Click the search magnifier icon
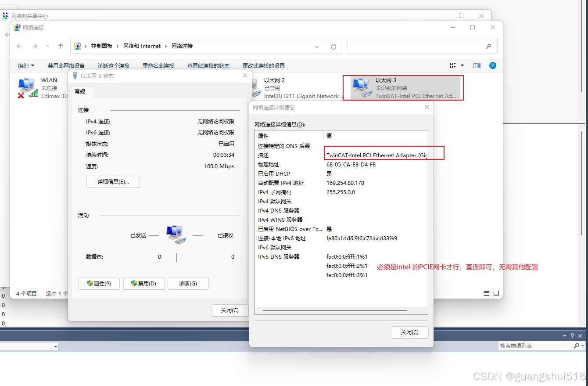Image resolution: width=588 pixels, height=386 pixels. click(488, 46)
